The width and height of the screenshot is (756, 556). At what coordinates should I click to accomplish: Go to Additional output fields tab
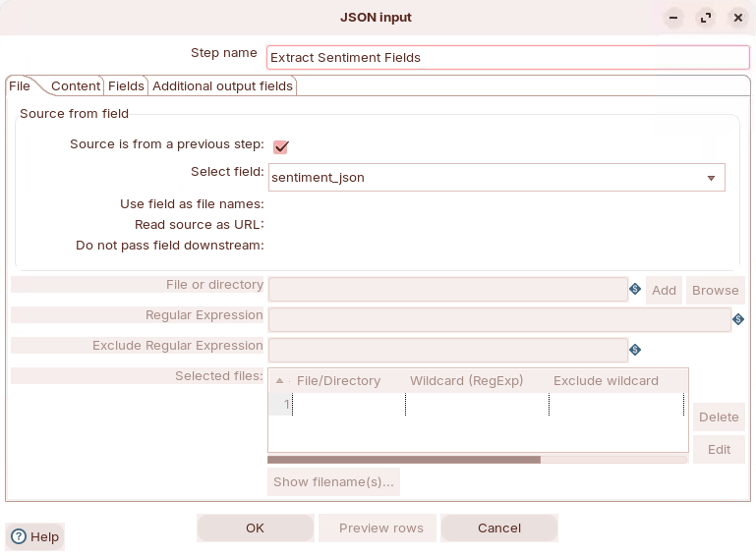[222, 86]
